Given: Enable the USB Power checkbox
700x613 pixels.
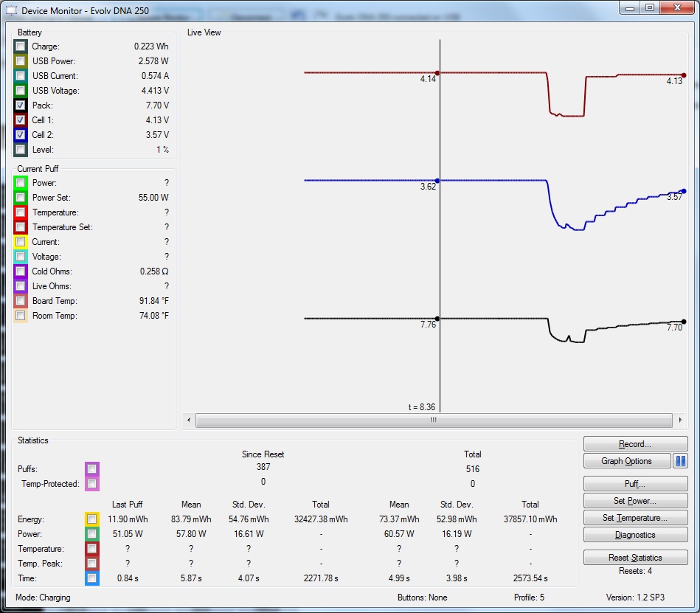Looking at the screenshot, I should (21, 61).
